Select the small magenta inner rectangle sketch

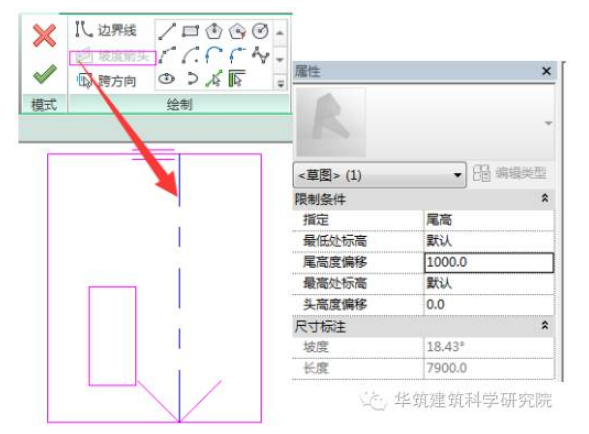112,336
